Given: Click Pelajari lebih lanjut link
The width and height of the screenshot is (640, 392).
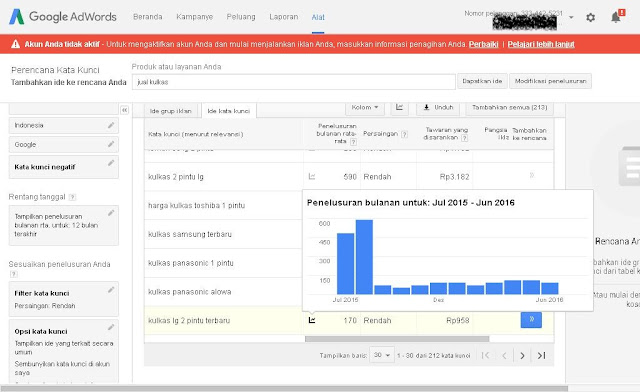Looking at the screenshot, I should 541,44.
